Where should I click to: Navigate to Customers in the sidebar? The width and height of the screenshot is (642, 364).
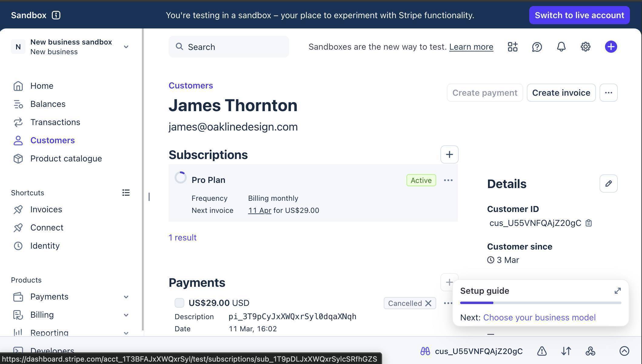52,140
